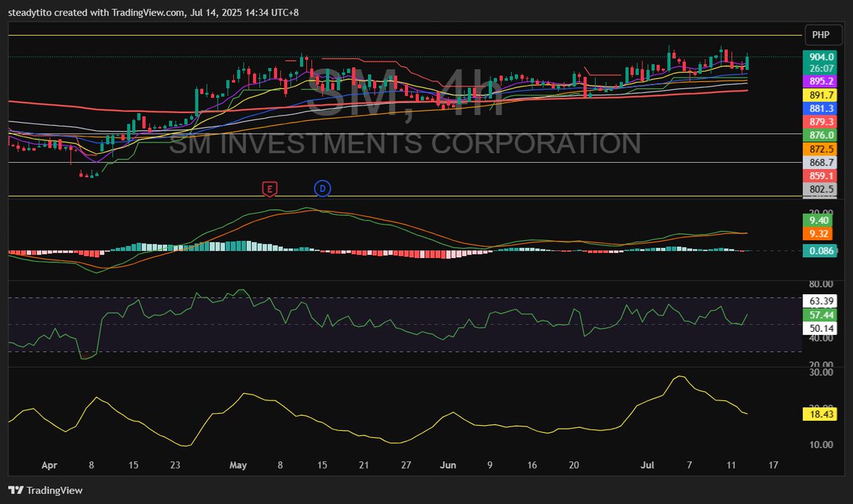Viewport: 853px width, 504px height.
Task: Click the 63.39 RSI band label
Action: [x=820, y=300]
